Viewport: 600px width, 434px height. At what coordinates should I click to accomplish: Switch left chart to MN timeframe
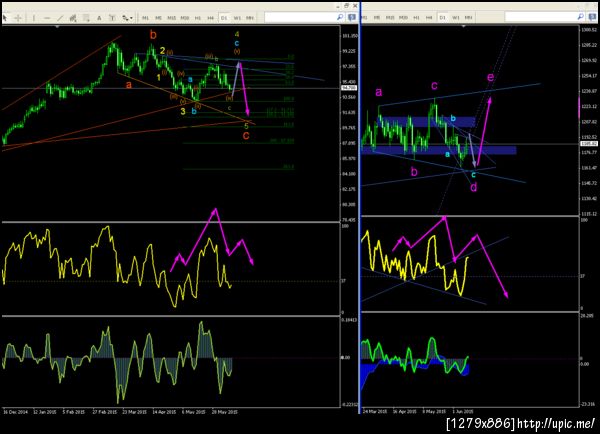coord(250,18)
